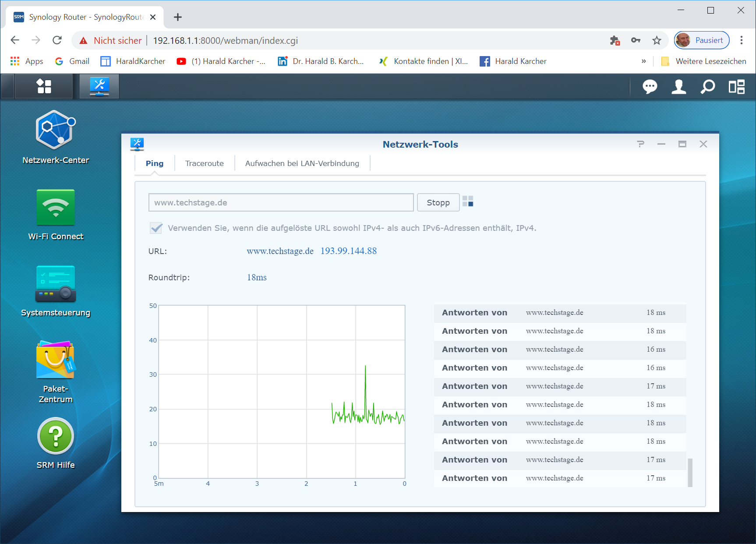The width and height of the screenshot is (756, 544).
Task: Open SRM Hilfe help icon
Action: coord(56,436)
